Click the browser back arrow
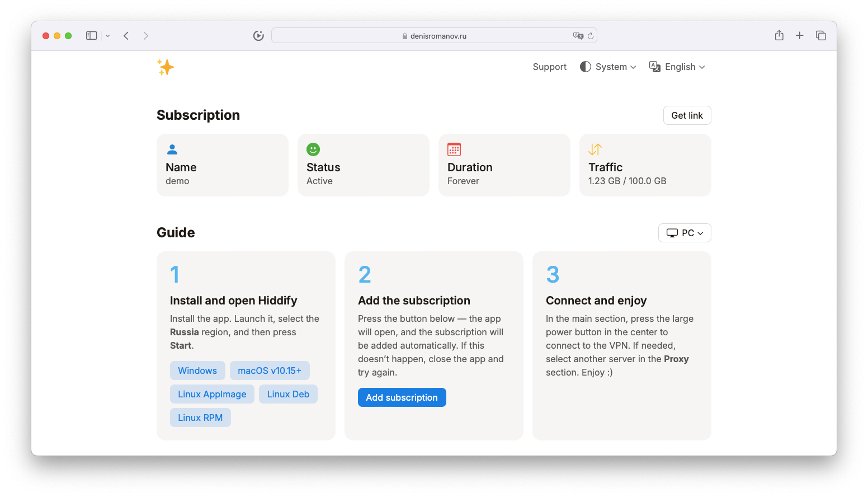Viewport: 868px width, 497px height. tap(126, 36)
